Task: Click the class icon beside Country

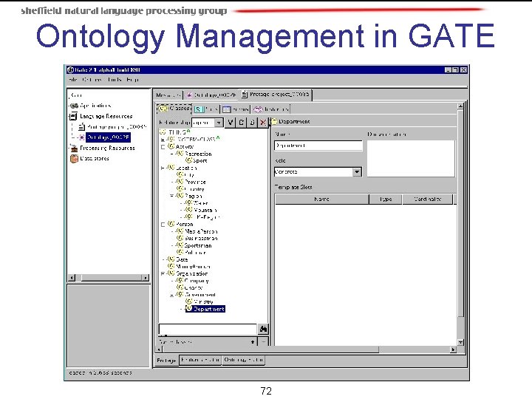Action: click(x=180, y=189)
